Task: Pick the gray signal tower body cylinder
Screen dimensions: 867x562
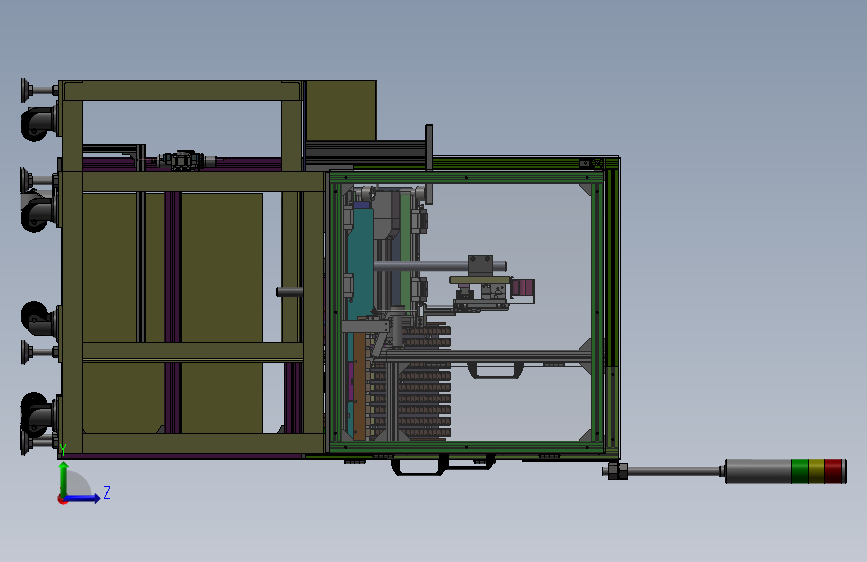Action: point(758,471)
